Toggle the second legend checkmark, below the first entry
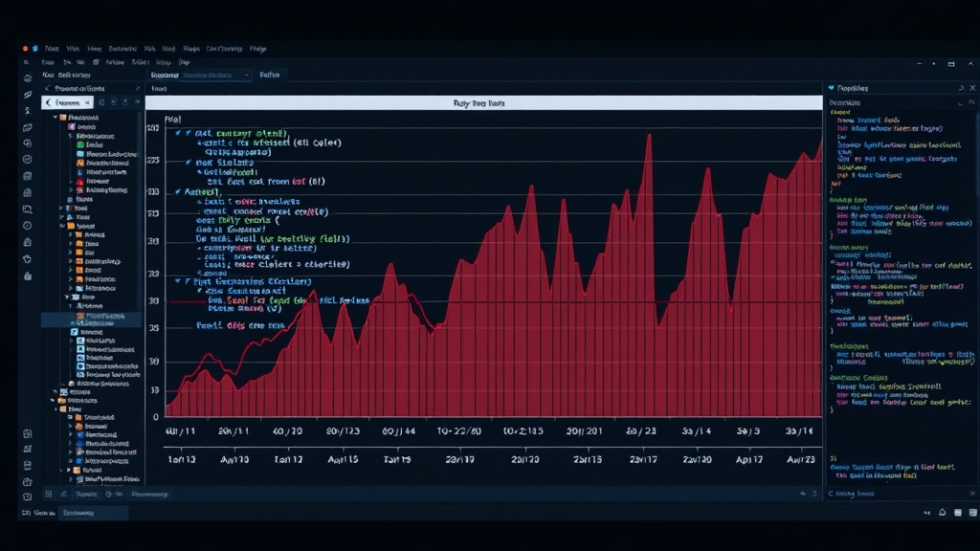 (x=189, y=163)
